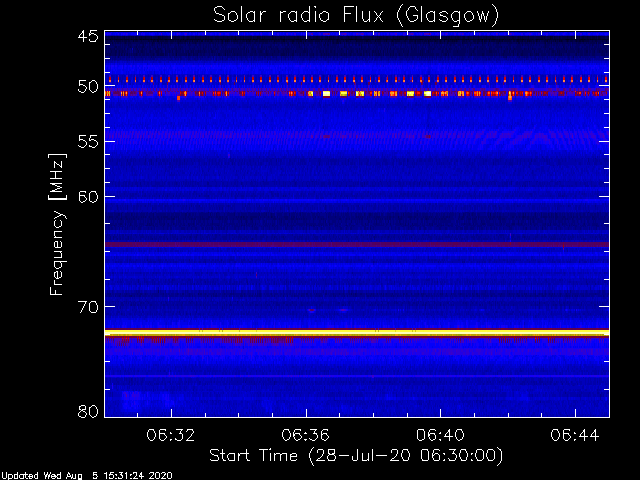Click the '80' frequency tick label

pos(88,411)
